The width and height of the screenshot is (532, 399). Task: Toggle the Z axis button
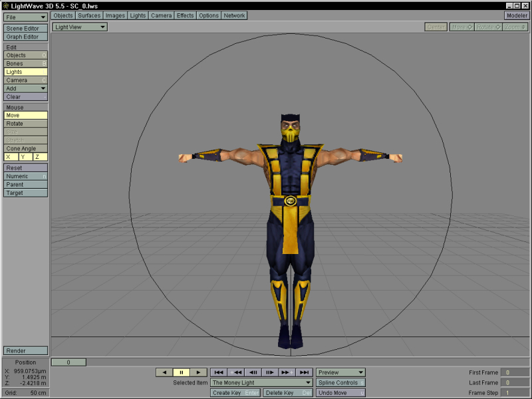40,157
